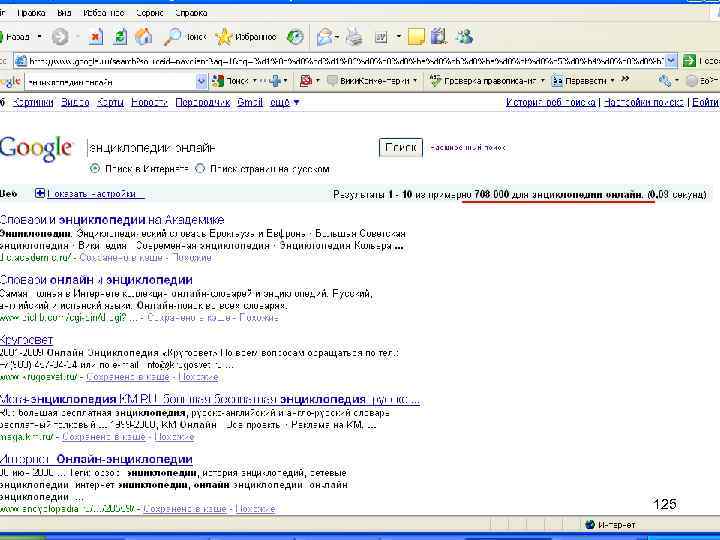Open Favorites (Избранное) star panel
This screenshot has height=540, width=720.
[x=246, y=36]
